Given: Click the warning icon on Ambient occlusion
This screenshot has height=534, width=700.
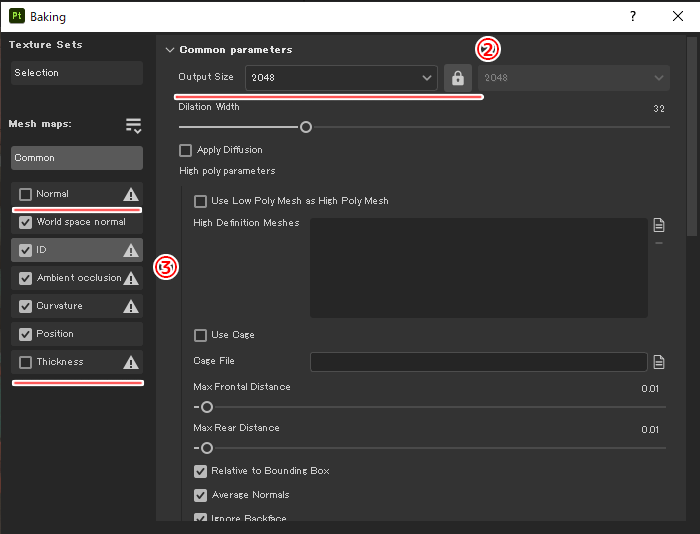Looking at the screenshot, I should 130,278.
